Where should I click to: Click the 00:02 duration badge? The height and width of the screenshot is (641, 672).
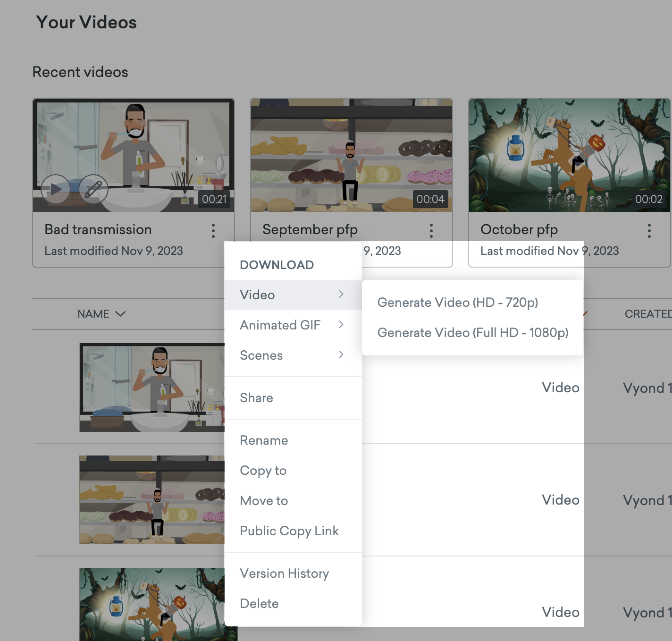pos(649,199)
